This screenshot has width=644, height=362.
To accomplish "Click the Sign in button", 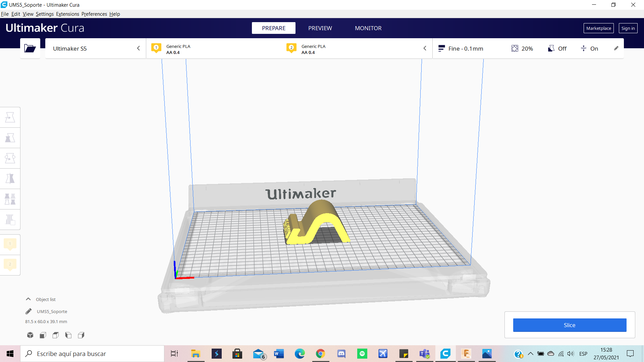I will click(x=628, y=28).
